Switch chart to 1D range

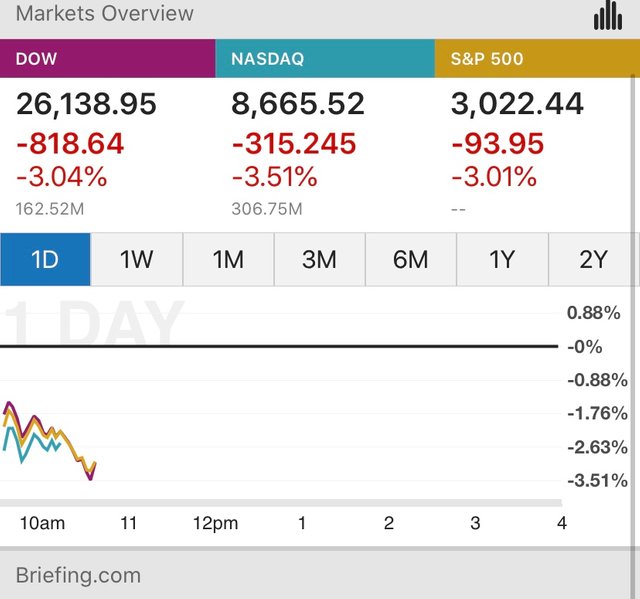(45, 260)
